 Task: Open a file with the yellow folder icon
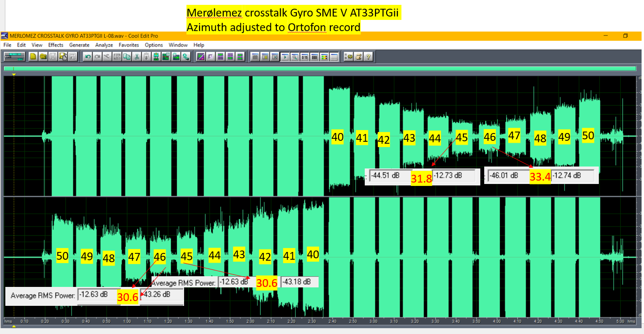point(43,57)
